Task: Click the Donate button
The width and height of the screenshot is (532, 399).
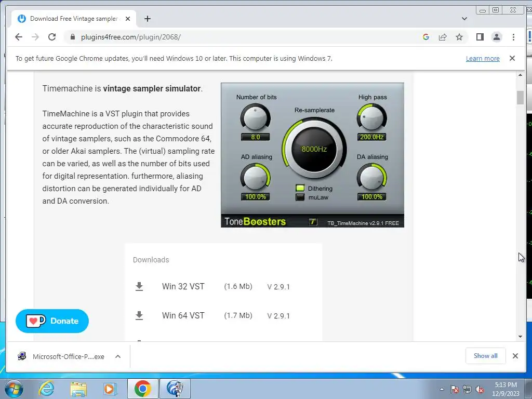Action: pos(52,321)
